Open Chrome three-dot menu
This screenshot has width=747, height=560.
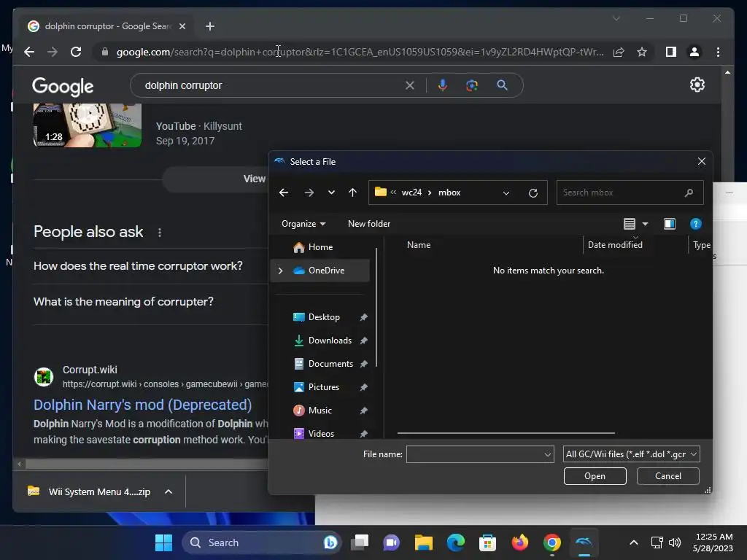click(x=718, y=52)
